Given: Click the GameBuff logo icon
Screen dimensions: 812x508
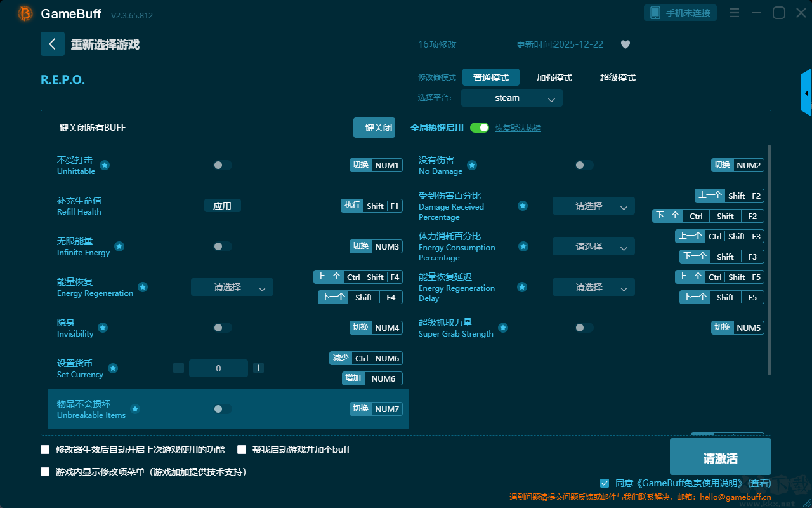Looking at the screenshot, I should [25, 13].
